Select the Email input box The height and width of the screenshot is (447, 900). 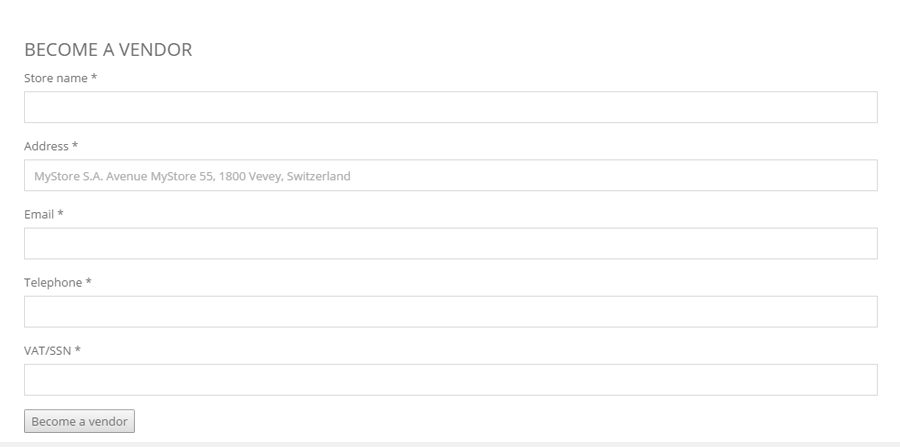[451, 243]
